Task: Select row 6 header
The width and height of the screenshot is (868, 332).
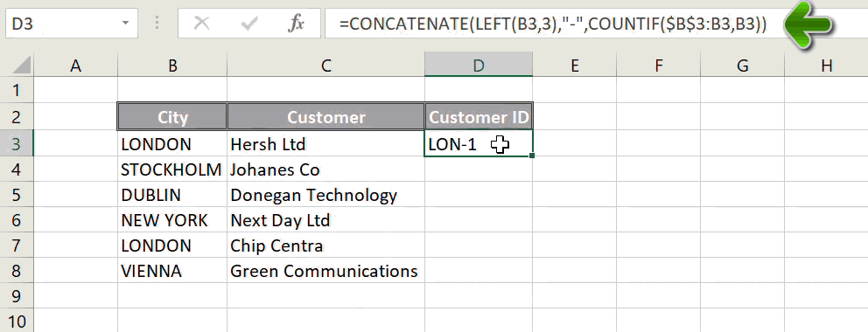Action: (x=17, y=220)
